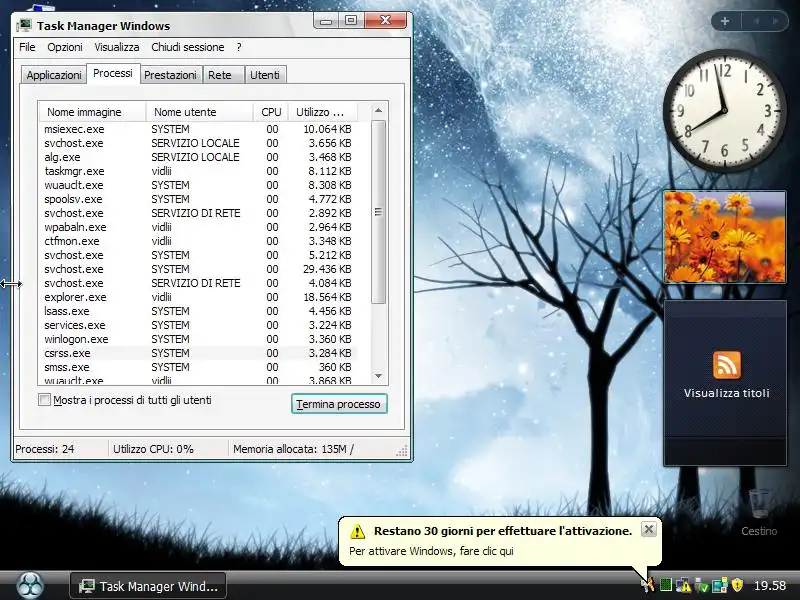Sort by Nome immagine column header
This screenshot has height=600, width=800.
click(92, 112)
